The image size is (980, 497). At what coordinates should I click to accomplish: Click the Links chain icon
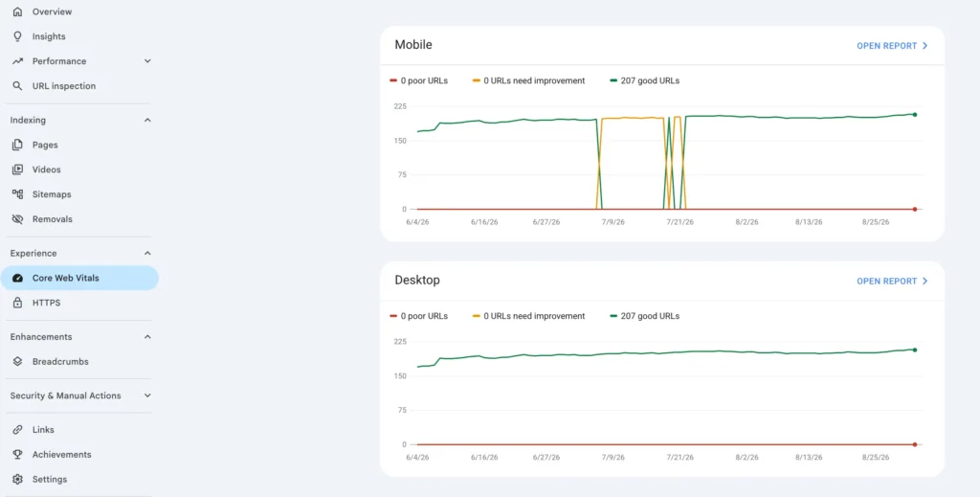click(x=17, y=429)
